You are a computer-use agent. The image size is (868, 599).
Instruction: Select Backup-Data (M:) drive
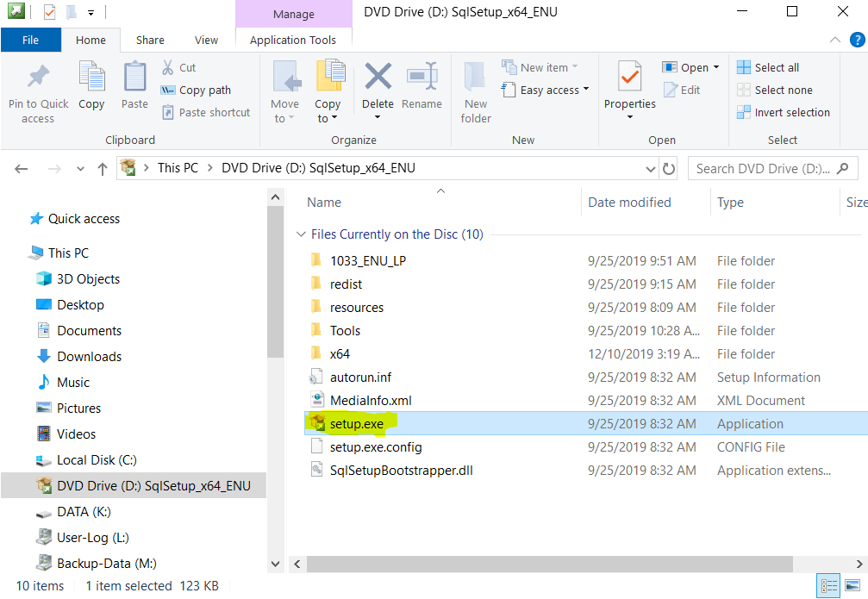[x=106, y=564]
